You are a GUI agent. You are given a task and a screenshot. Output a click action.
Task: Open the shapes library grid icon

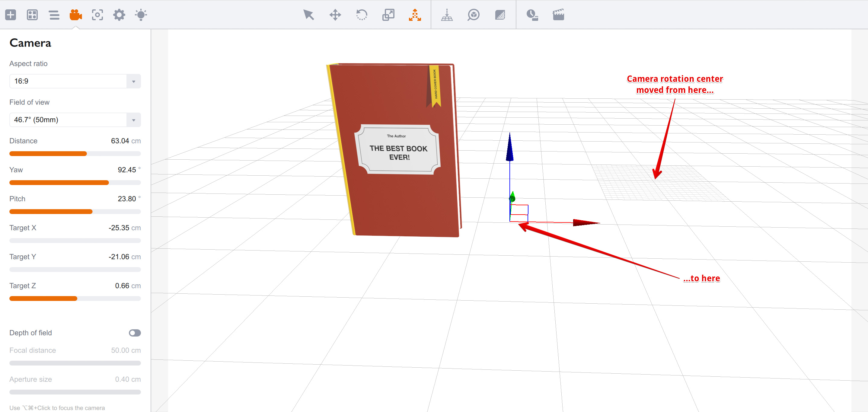[32, 15]
